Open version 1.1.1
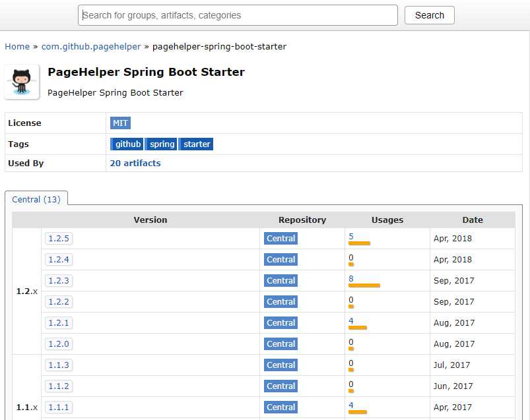The width and height of the screenshot is (530, 420). 59,407
